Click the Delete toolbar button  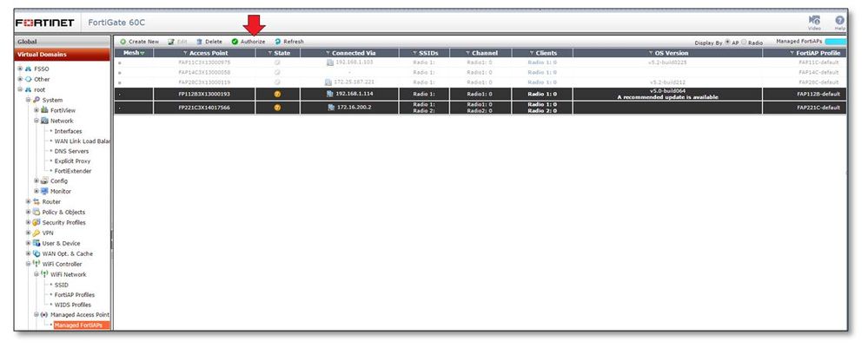click(209, 42)
